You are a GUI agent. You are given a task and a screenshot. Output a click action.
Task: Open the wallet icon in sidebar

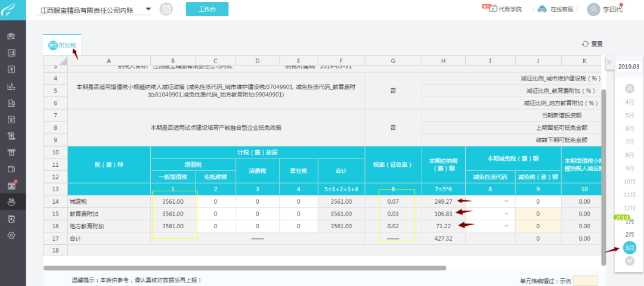[11, 169]
